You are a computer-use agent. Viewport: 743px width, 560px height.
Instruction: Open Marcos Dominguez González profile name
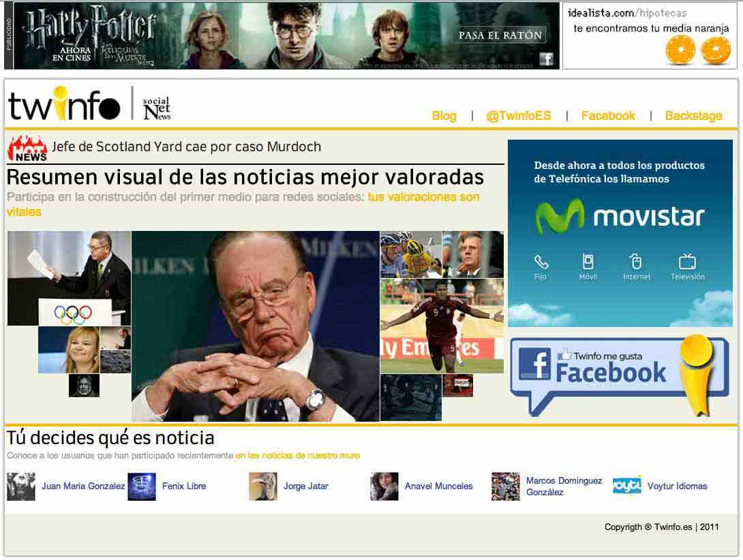click(564, 486)
